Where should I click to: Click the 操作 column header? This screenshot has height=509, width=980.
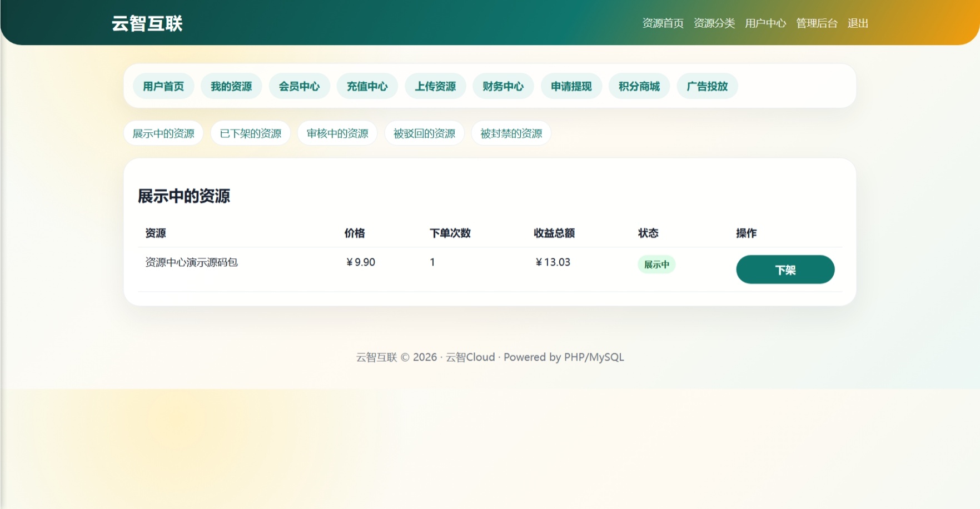[747, 233]
